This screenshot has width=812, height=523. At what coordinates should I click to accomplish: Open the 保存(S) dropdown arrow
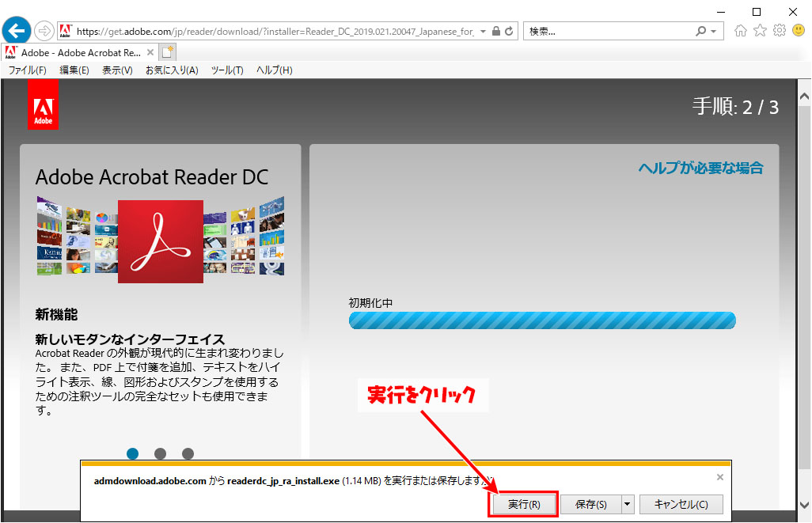pos(627,504)
